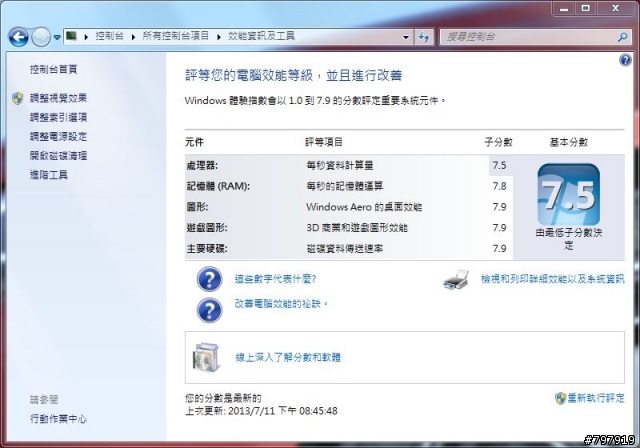The height and width of the screenshot is (448, 640).
Task: Click shield icon beside 重新執行評定
Action: [x=560, y=398]
